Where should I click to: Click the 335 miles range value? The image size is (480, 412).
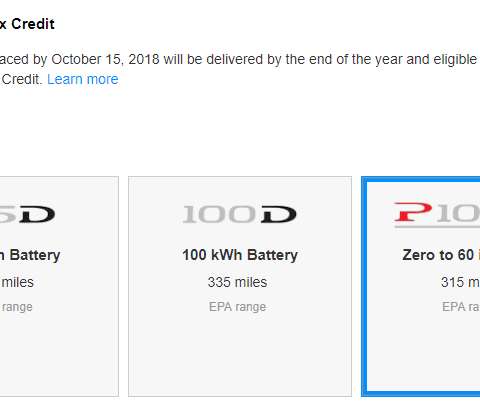coord(237,282)
